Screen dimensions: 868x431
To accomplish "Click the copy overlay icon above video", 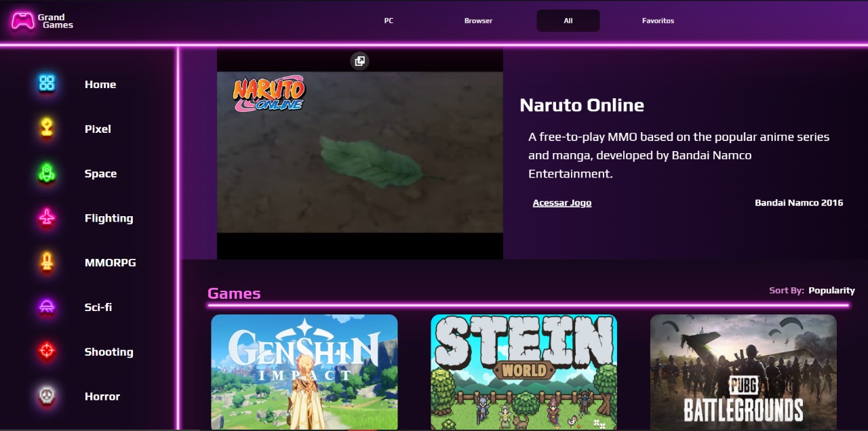I will point(359,61).
